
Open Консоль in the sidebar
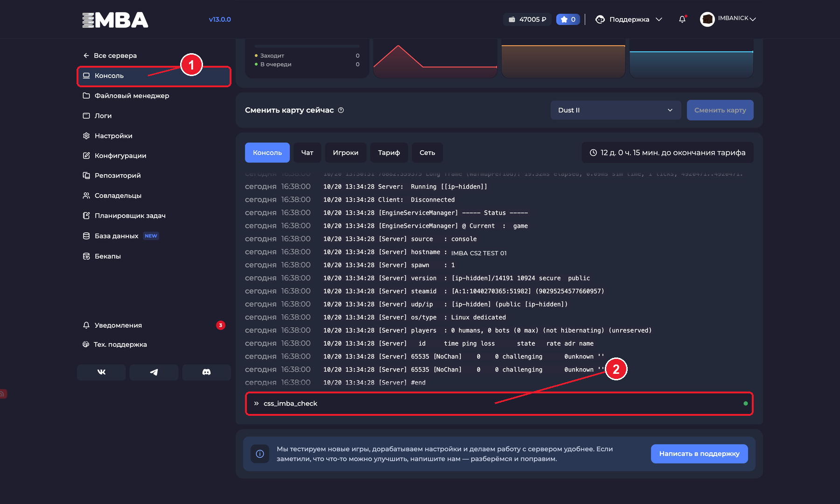pyautogui.click(x=154, y=76)
